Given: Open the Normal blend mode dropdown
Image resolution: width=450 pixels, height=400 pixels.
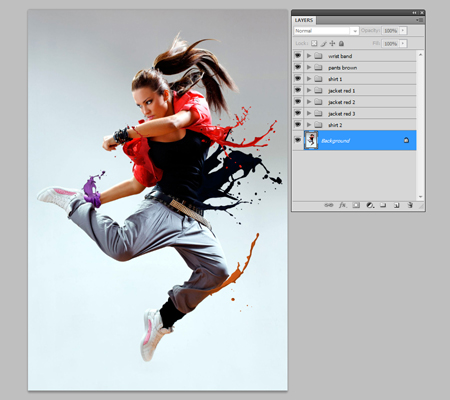Looking at the screenshot, I should click(x=326, y=31).
